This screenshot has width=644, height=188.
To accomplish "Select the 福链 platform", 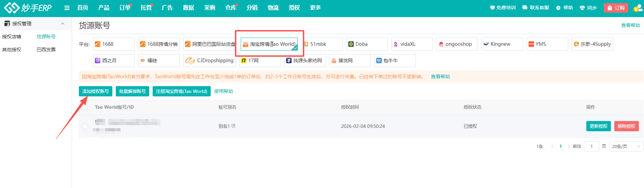I will [159, 61].
